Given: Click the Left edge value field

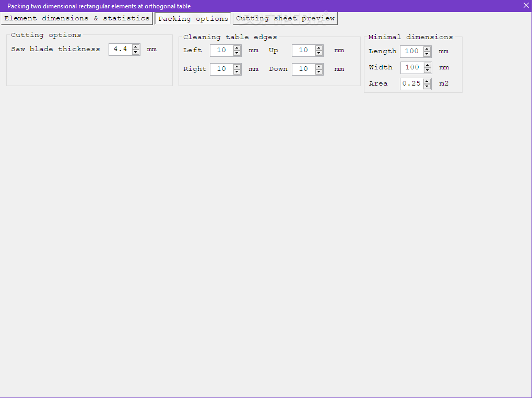Looking at the screenshot, I should pos(222,51).
